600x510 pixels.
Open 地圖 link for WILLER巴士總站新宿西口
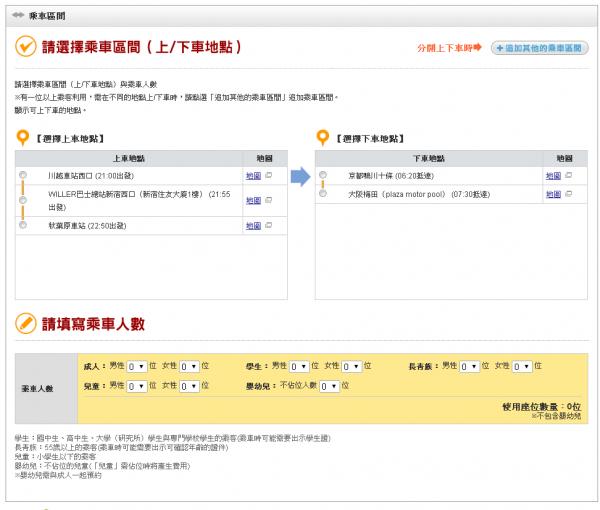253,201
